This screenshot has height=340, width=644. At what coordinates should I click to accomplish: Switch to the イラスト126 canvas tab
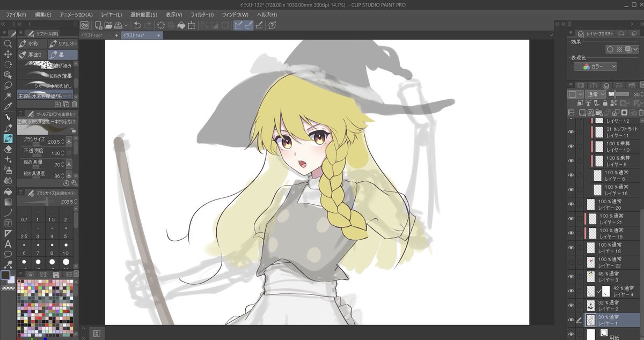[99, 35]
